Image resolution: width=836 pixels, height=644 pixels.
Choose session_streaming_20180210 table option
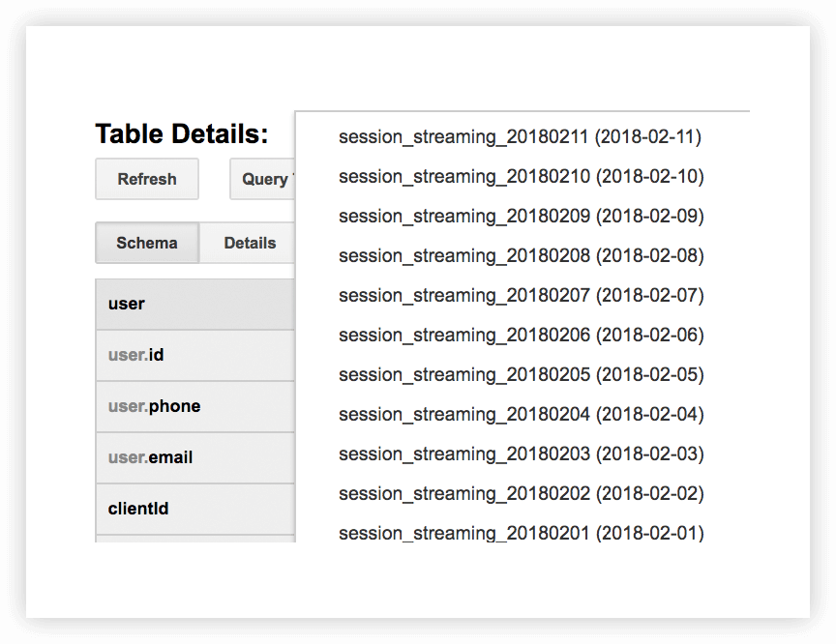coord(521,176)
